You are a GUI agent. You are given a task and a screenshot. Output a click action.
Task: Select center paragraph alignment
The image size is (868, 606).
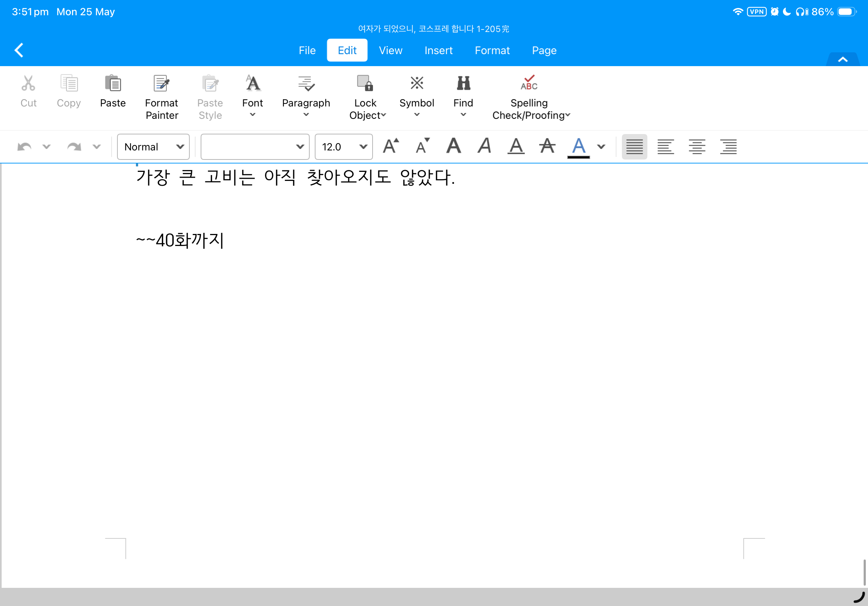pyautogui.click(x=697, y=146)
